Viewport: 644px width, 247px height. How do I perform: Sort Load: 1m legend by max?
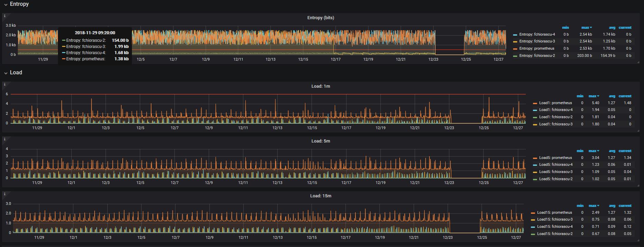point(594,96)
